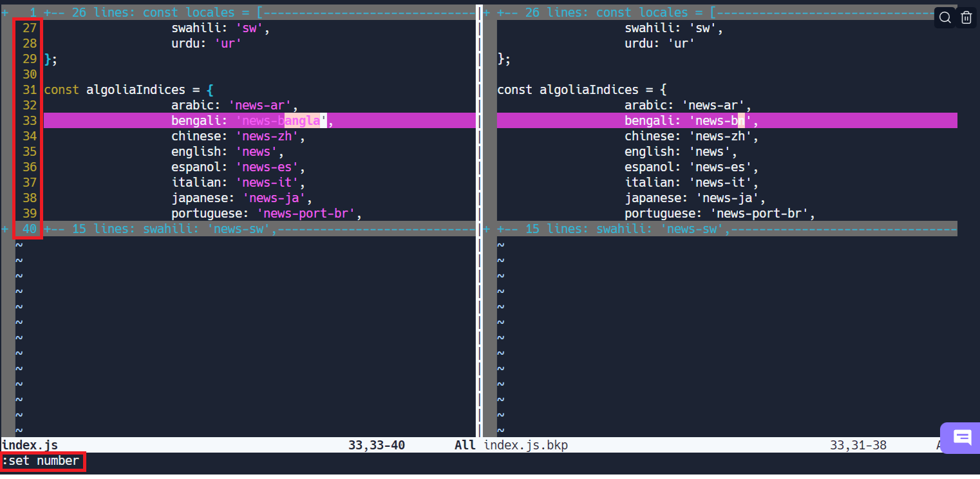
Task: Click 'news-it' string in left pane
Action: [267, 182]
